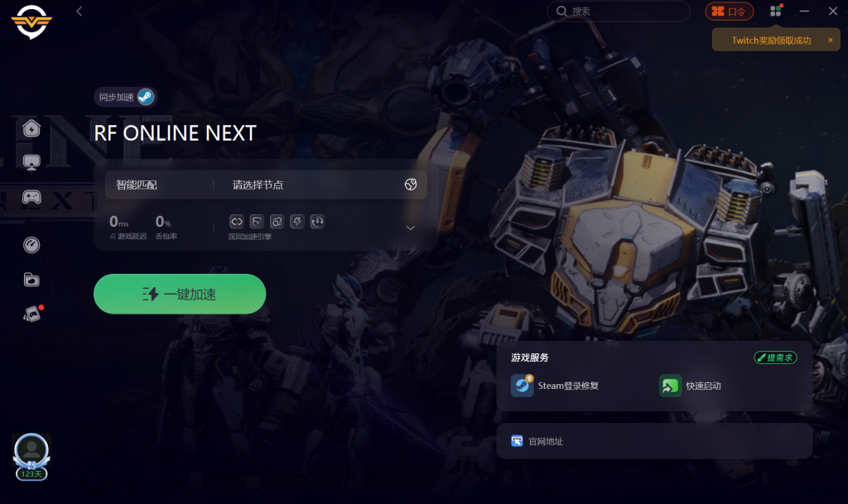Click the quick launch 快速启动 icon
848x504 pixels.
[670, 386]
